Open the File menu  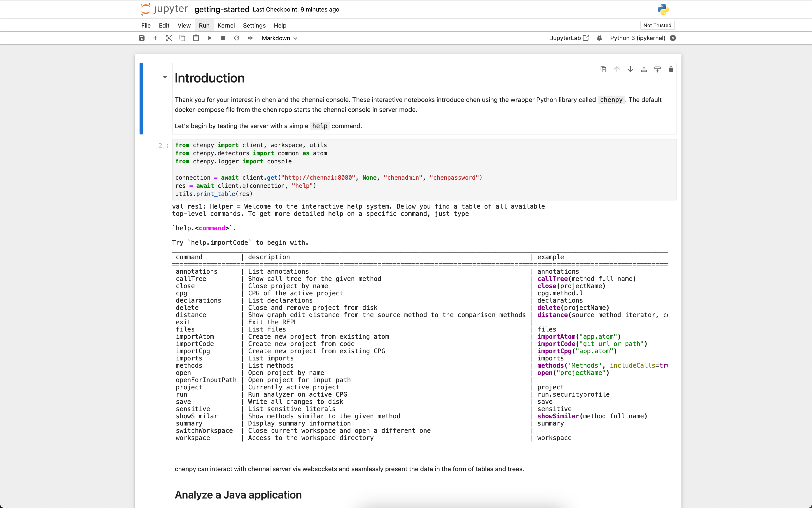[146, 26]
